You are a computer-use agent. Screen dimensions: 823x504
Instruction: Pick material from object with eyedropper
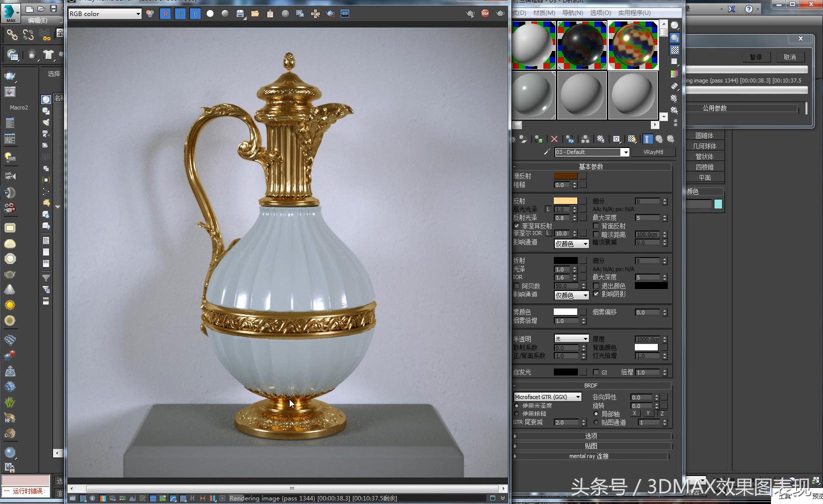[x=546, y=152]
